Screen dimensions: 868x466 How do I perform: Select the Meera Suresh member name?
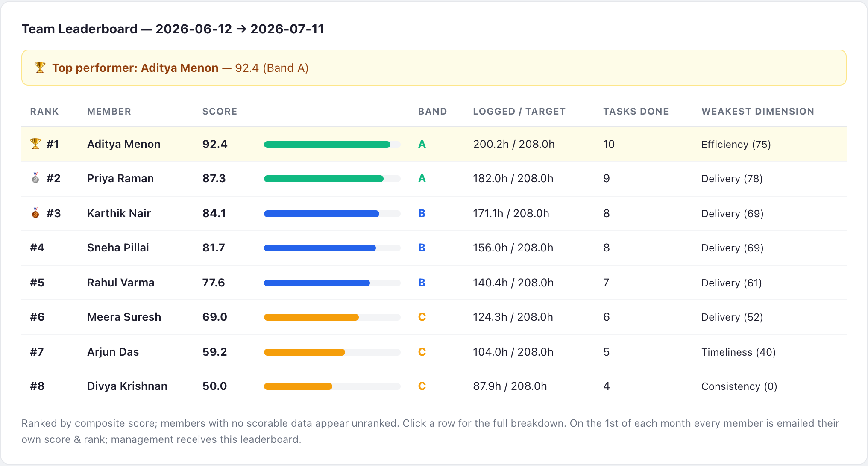tap(124, 317)
